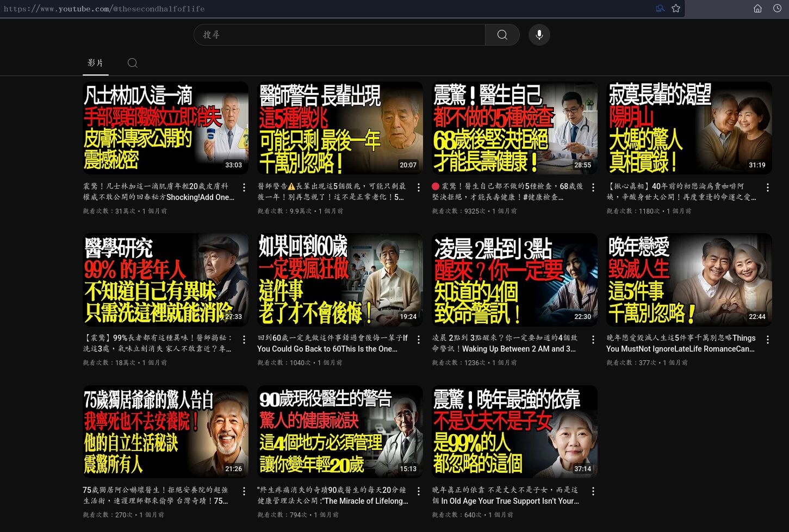Image resolution: width=789 pixels, height=532 pixels.
Task: Click 觀看次數：794次 text
Action: (x=282, y=515)
